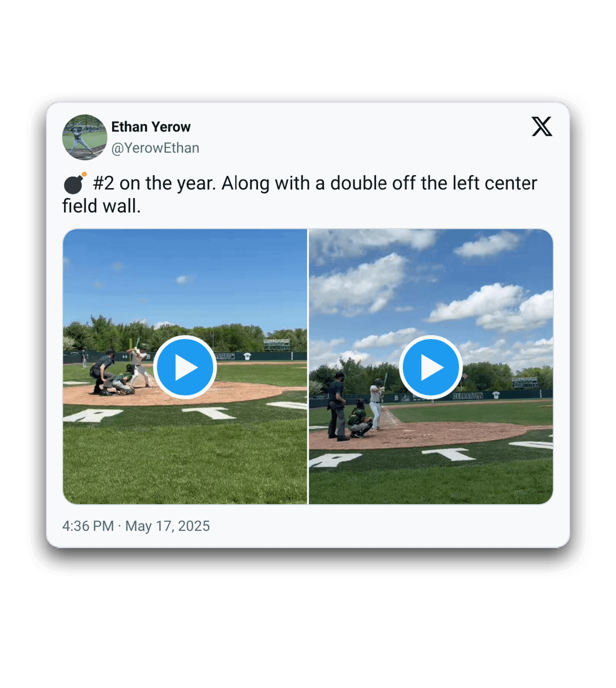The image size is (616, 688).
Task: Select the tweet text about a double
Action: (300, 194)
